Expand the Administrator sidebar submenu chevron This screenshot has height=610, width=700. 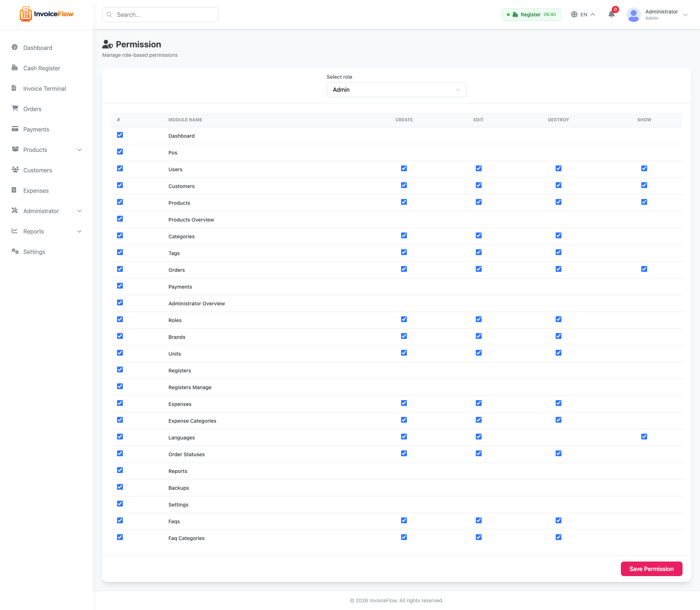[x=79, y=211]
